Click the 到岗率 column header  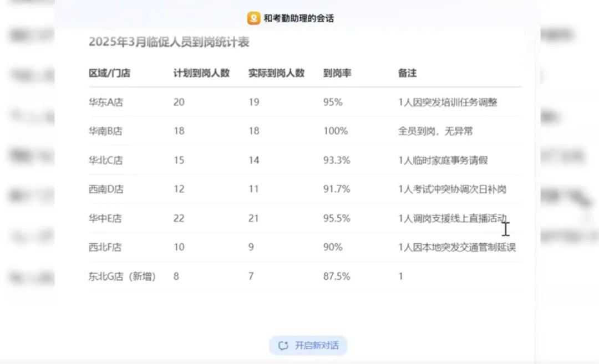[x=337, y=73]
